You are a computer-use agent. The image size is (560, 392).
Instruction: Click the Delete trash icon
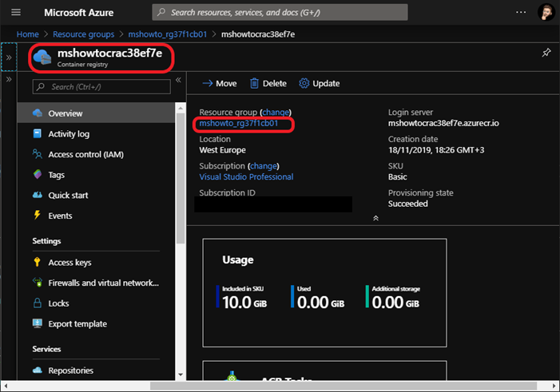(254, 84)
